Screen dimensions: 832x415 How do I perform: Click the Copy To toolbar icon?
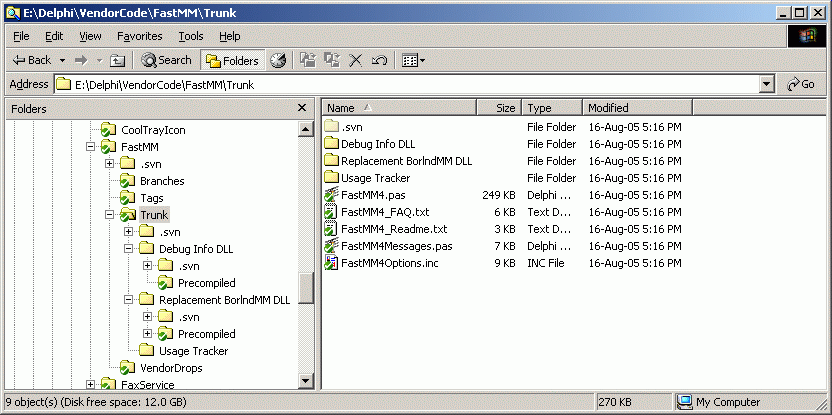point(332,60)
